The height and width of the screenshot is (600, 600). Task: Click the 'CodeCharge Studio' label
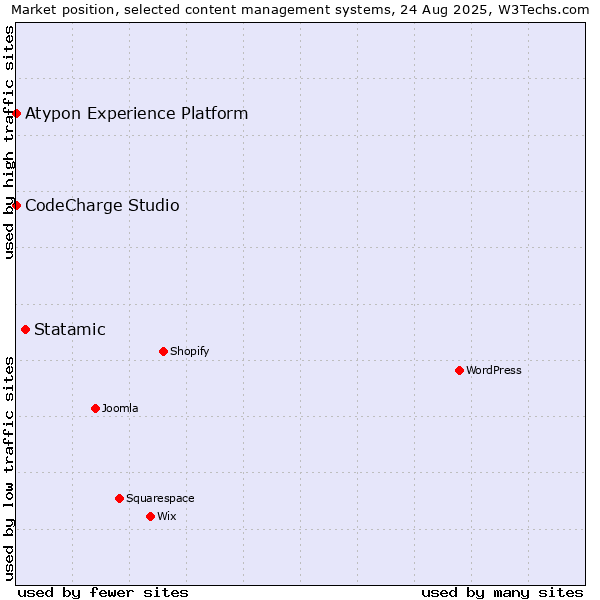pos(102,205)
